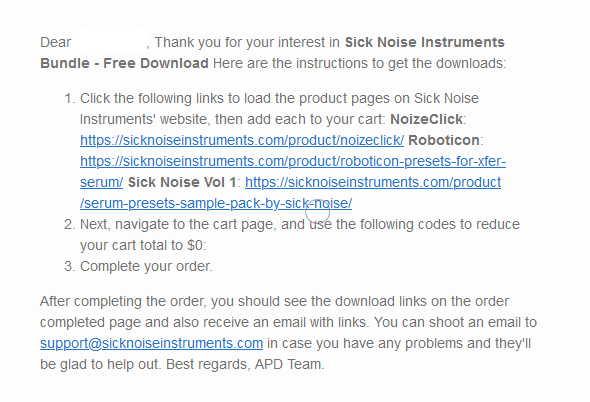Email support@sicknoiseinstruments.com via the link
The width and height of the screenshot is (590, 402).
[x=151, y=343]
